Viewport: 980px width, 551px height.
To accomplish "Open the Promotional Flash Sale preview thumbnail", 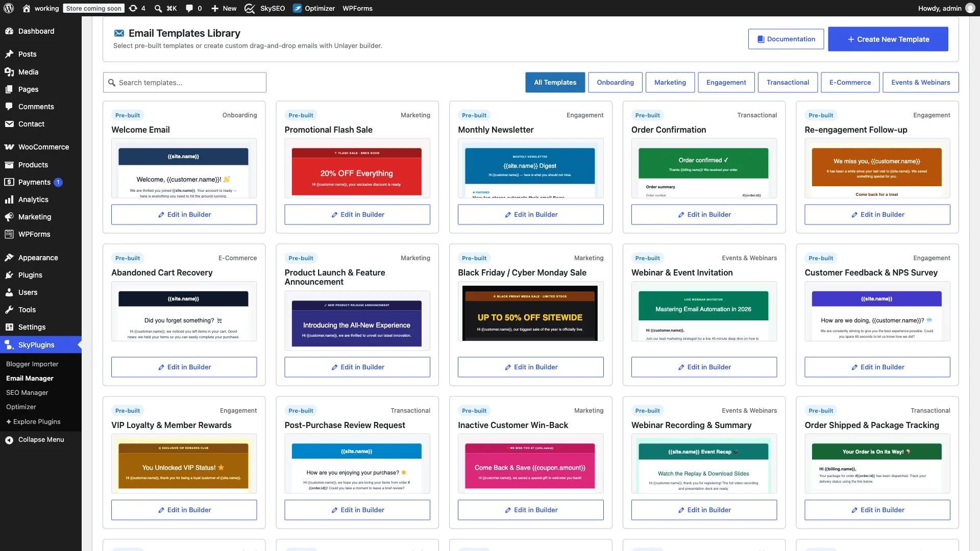I will click(x=357, y=168).
